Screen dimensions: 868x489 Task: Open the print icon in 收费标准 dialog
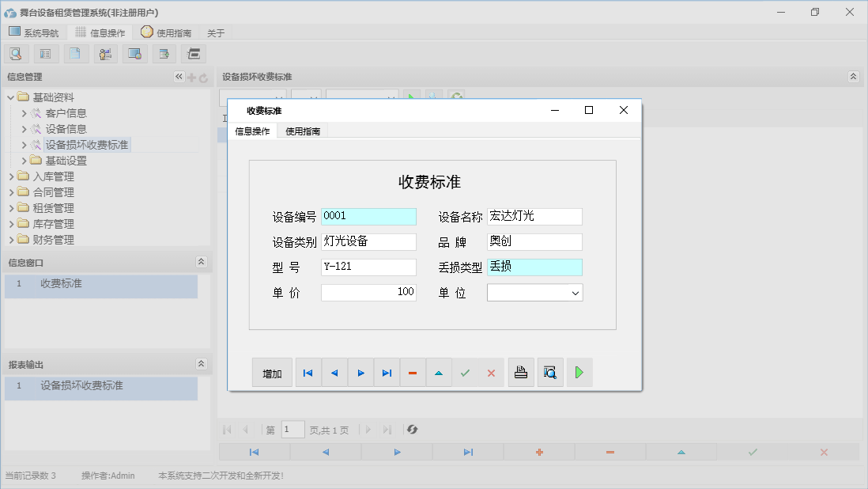point(521,372)
